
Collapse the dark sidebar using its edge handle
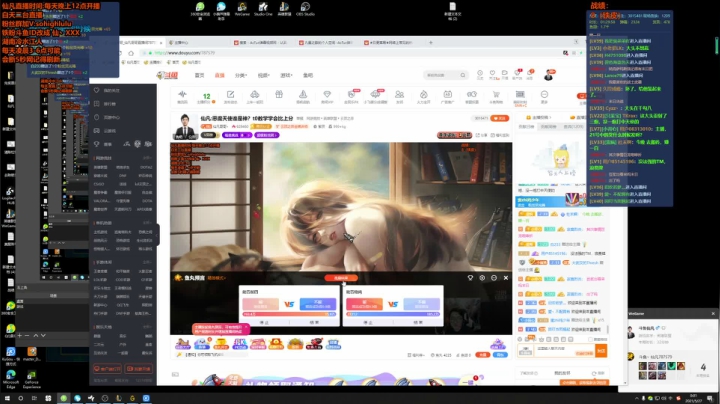point(158,235)
